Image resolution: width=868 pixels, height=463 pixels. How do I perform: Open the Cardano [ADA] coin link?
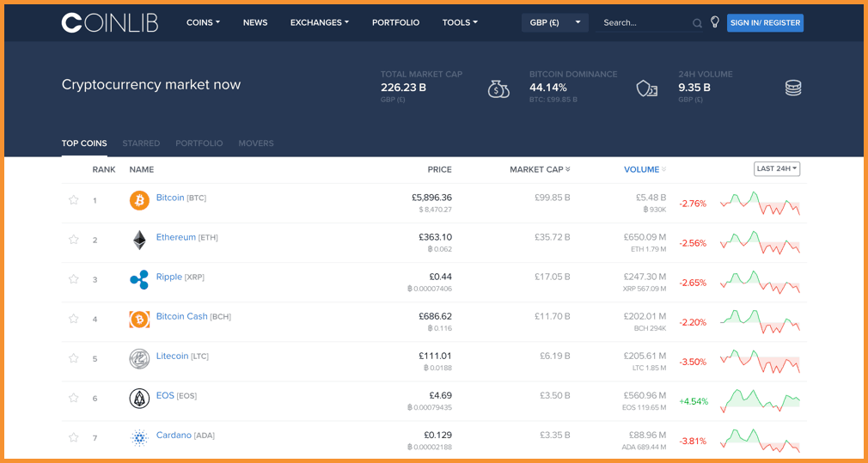(x=186, y=436)
